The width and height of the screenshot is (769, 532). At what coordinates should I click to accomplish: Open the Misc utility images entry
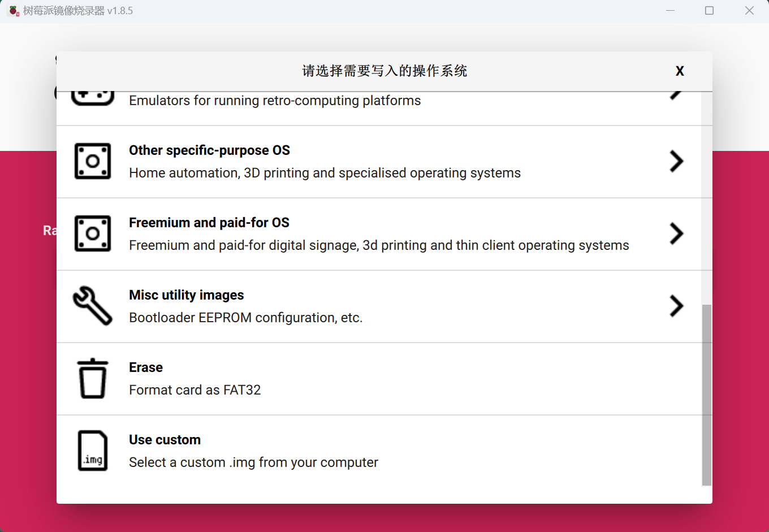(187, 295)
